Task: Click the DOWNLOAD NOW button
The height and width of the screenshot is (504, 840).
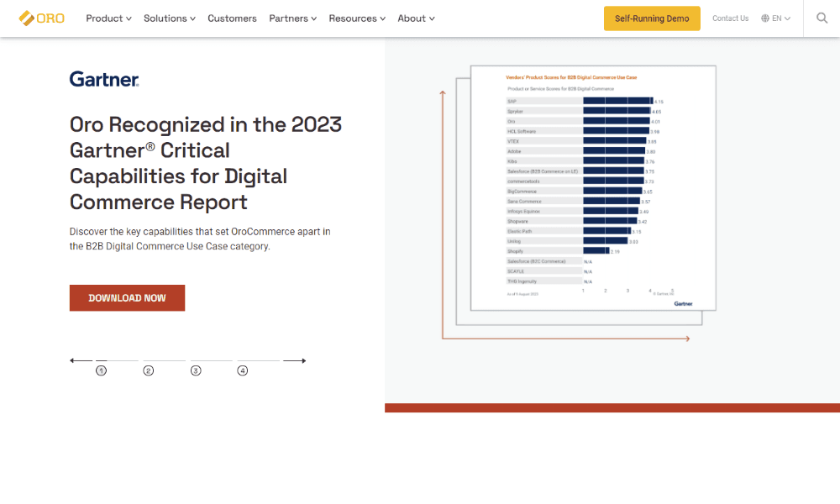Action: click(127, 298)
